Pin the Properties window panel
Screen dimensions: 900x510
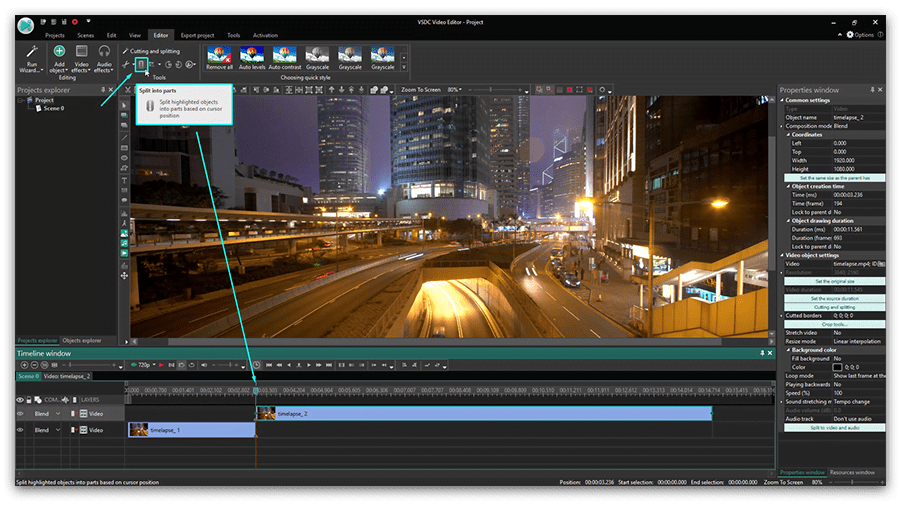coord(872,90)
